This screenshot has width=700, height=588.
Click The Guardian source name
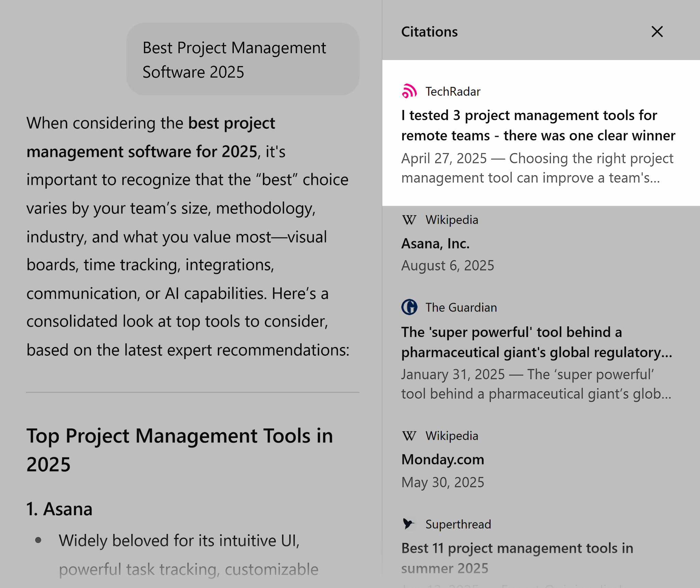(461, 307)
